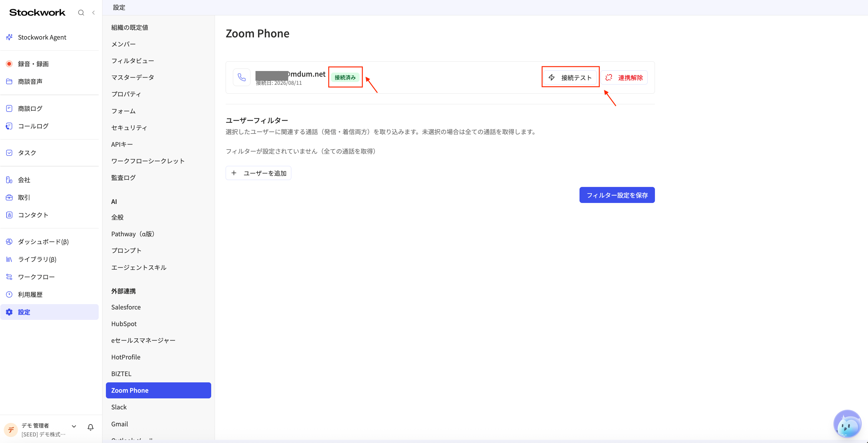Click the Stockwork logo
The width and height of the screenshot is (868, 443).
(x=37, y=13)
